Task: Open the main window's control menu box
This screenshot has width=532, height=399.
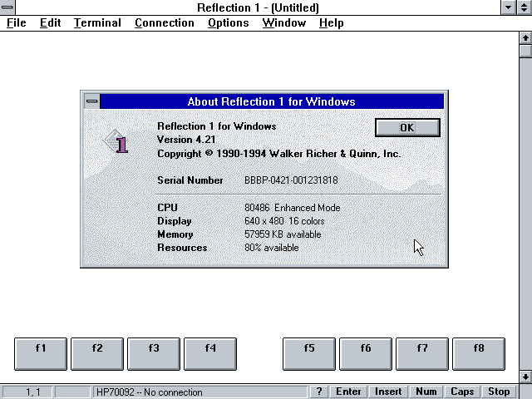Action: click(7, 7)
